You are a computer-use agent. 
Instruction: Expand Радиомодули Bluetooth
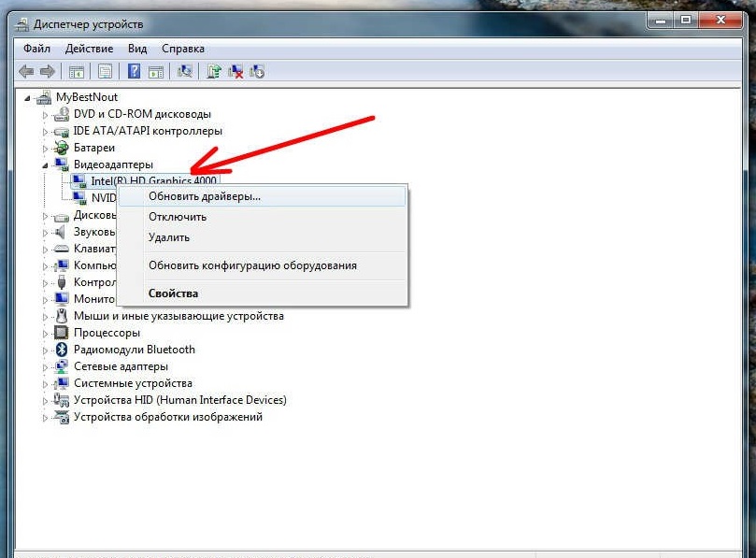pos(45,351)
